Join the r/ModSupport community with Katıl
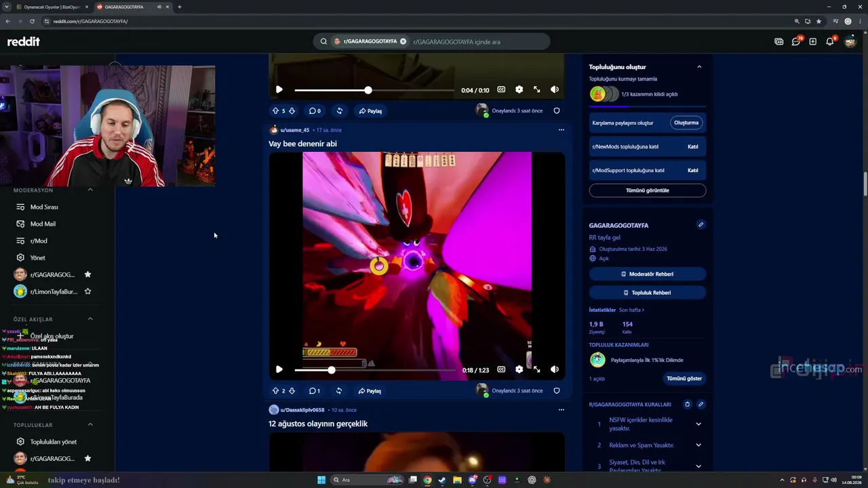868x488 pixels. (x=693, y=170)
